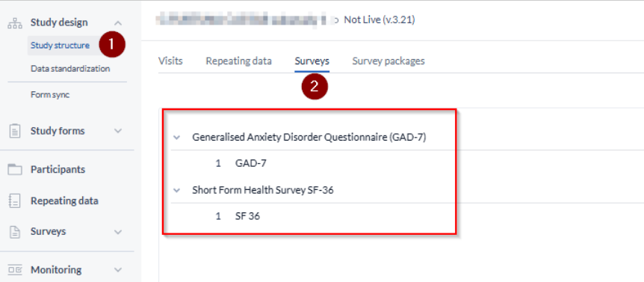
Task: Click the Surveys document icon in sidebar
Action: click(x=15, y=231)
